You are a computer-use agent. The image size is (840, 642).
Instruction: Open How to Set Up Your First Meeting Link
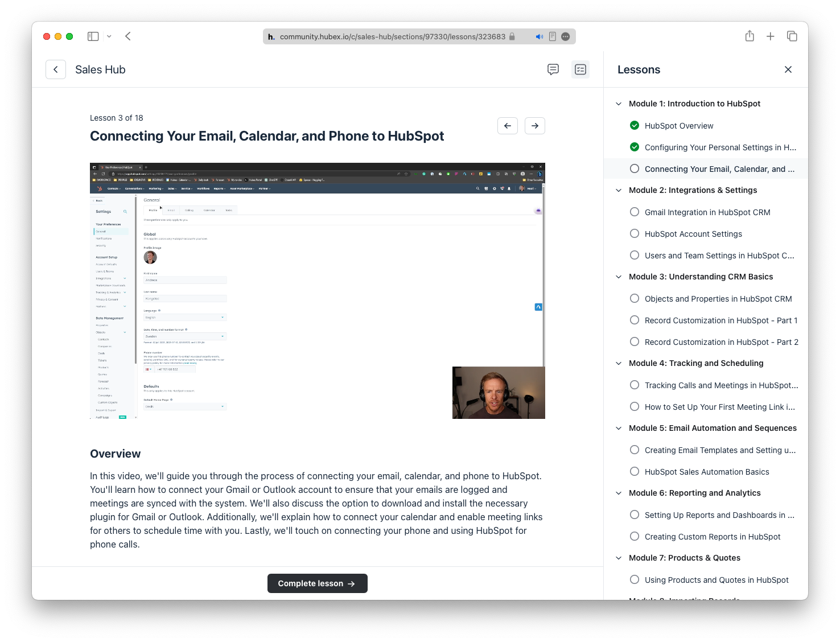click(x=720, y=407)
